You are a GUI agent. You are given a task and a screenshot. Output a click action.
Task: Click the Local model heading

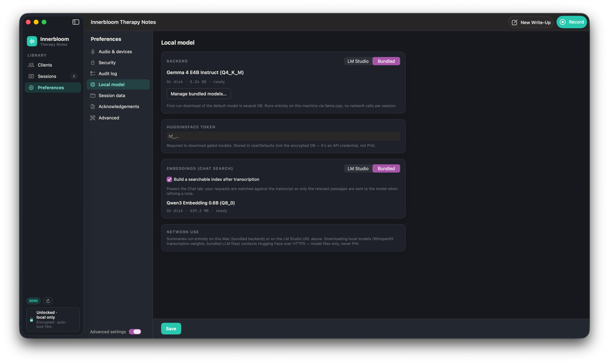178,43
